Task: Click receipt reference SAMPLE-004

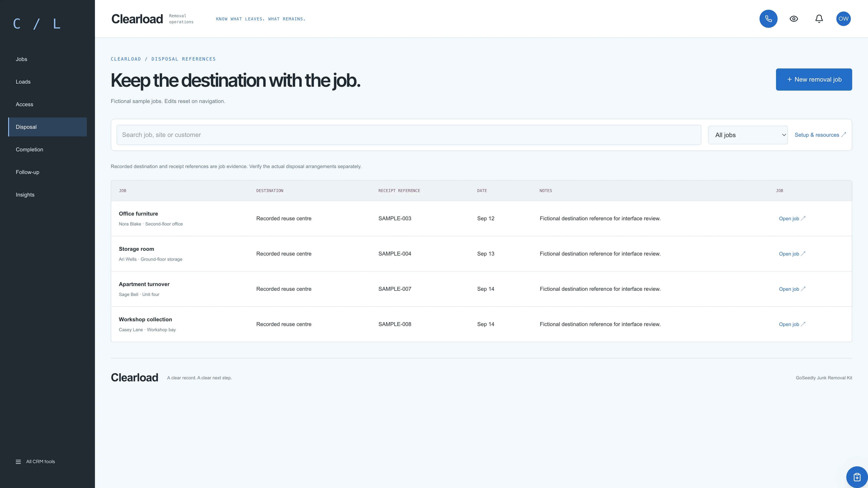Action: point(395,254)
